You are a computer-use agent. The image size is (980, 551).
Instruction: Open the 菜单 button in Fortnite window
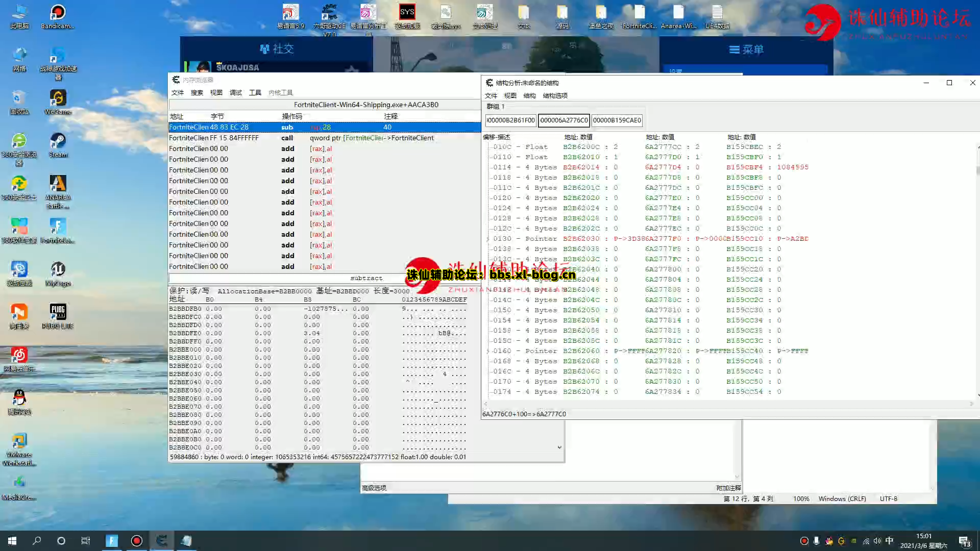coord(746,49)
